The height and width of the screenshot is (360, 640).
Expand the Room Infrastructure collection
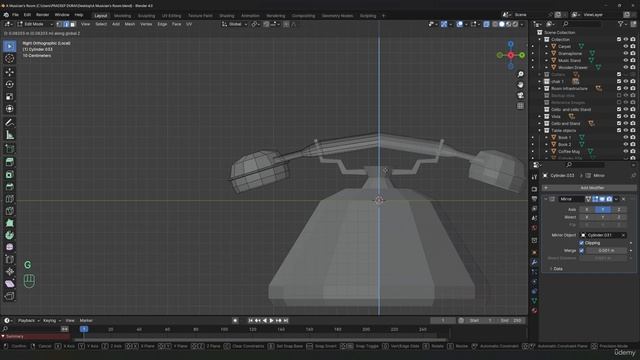coord(540,89)
